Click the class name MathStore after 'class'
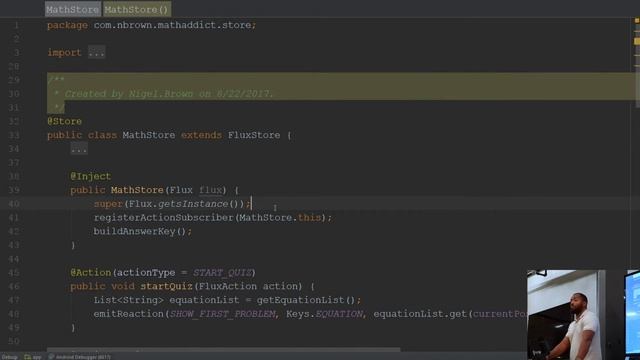640x360 pixels. [149, 135]
